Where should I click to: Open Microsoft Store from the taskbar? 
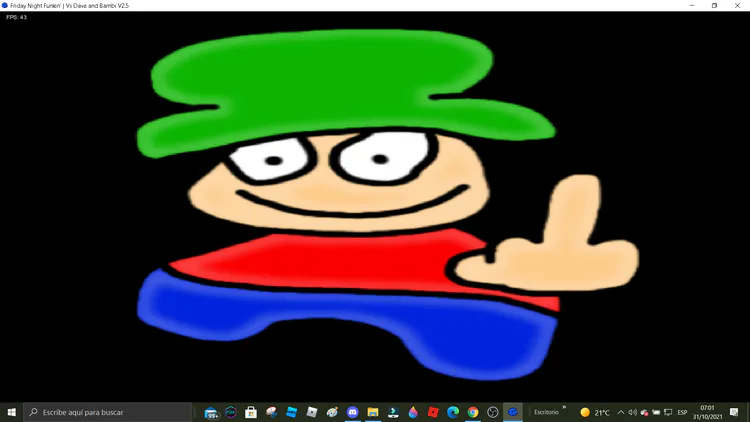251,412
